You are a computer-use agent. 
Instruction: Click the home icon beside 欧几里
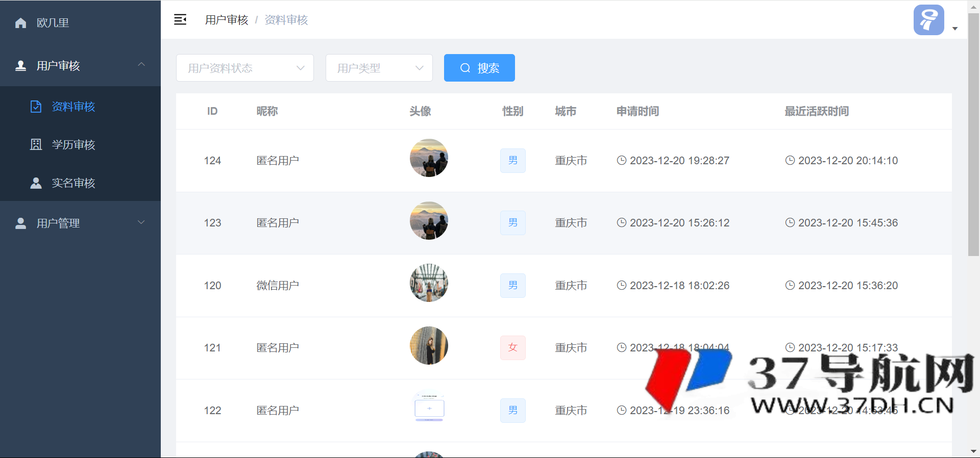click(x=21, y=23)
